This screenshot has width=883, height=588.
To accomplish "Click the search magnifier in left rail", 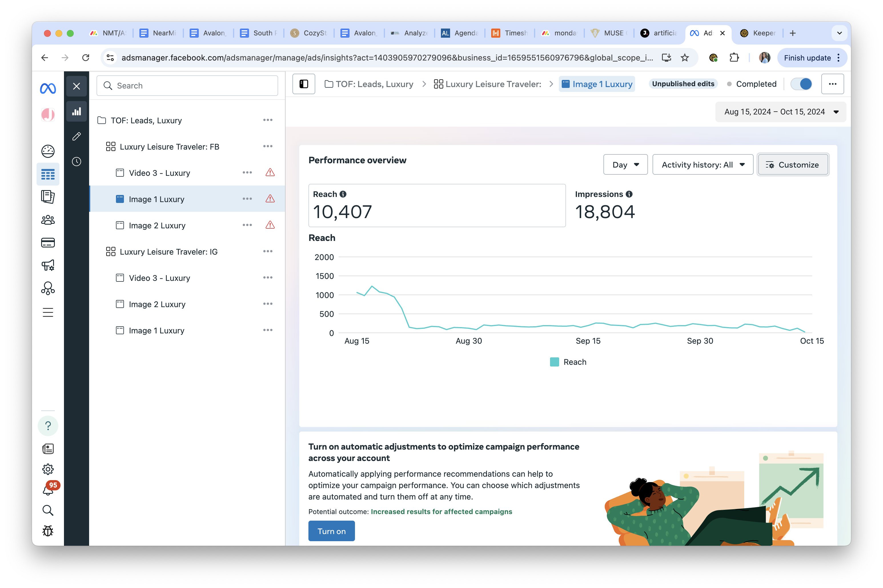I will point(48,510).
